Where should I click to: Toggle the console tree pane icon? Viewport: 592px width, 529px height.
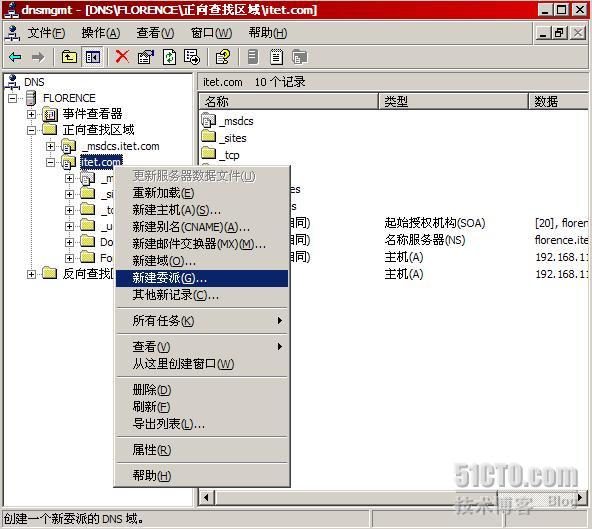[92, 57]
